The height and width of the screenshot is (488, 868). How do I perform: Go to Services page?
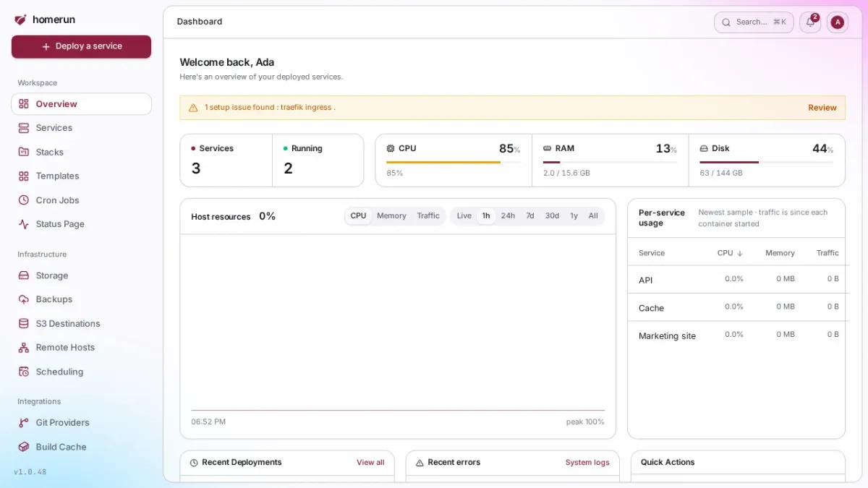click(81, 128)
